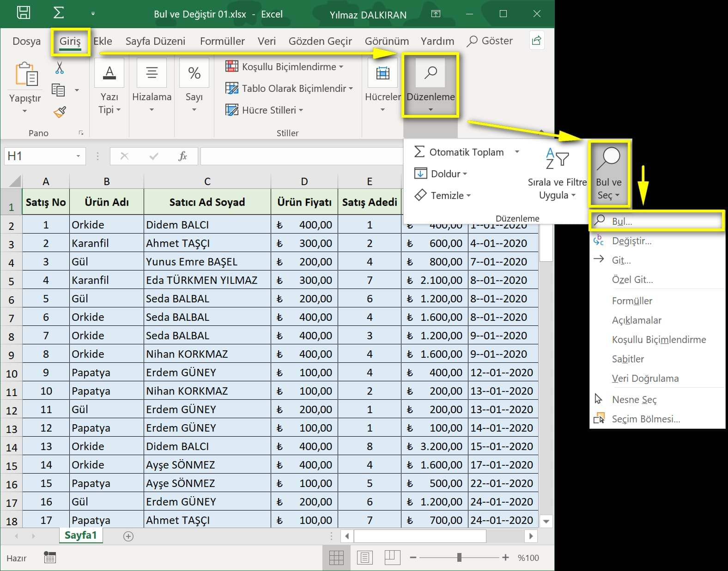728x571 pixels.
Task: Choose Açıklamalar menu entry
Action: [x=657, y=320]
